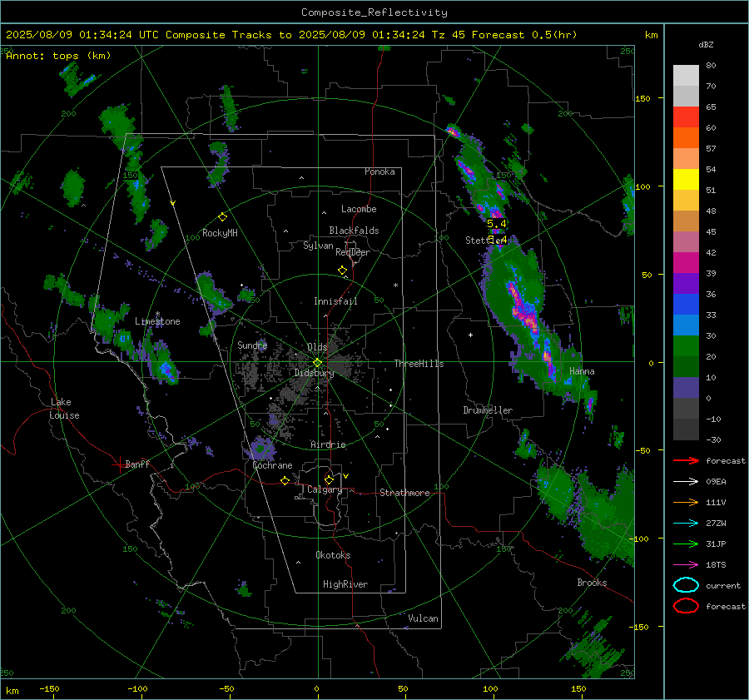Click the cyan 27ZW arrow in legend
749x700 pixels.
(x=686, y=524)
